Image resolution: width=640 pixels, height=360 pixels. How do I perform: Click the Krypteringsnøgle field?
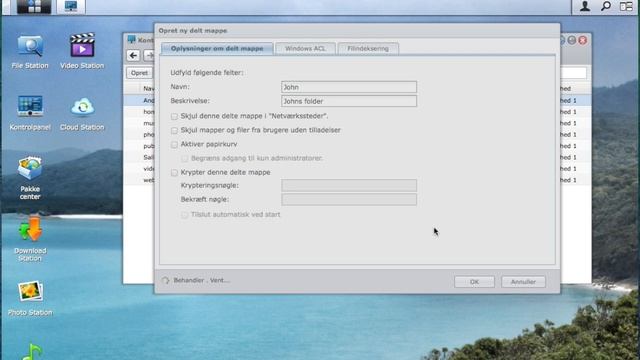tap(349, 185)
